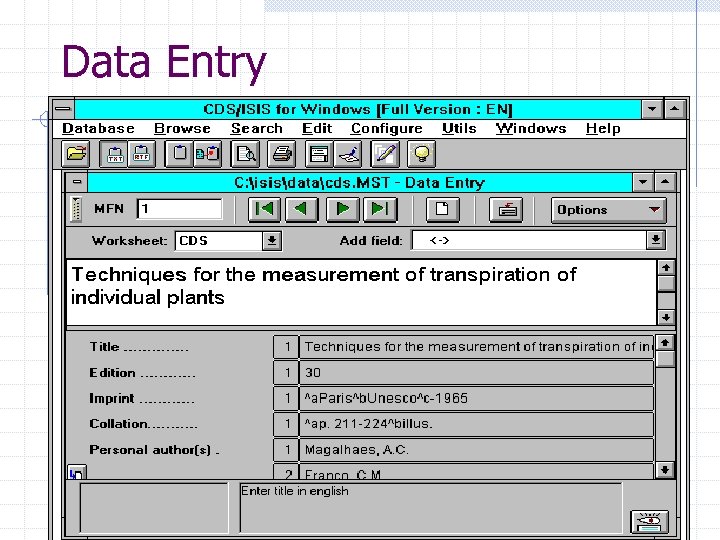Click the blank clipboard toolbar icon
720x540 pixels.
tap(179, 153)
